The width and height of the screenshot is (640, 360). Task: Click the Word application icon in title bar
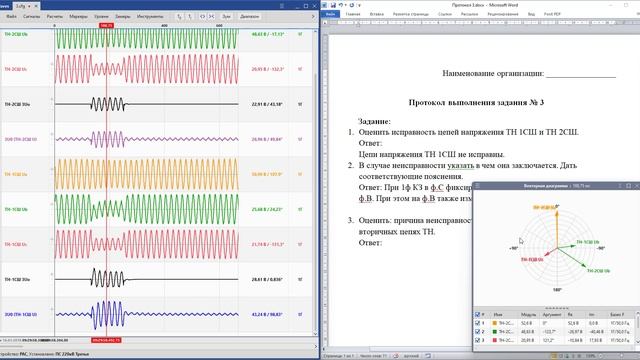pos(324,5)
